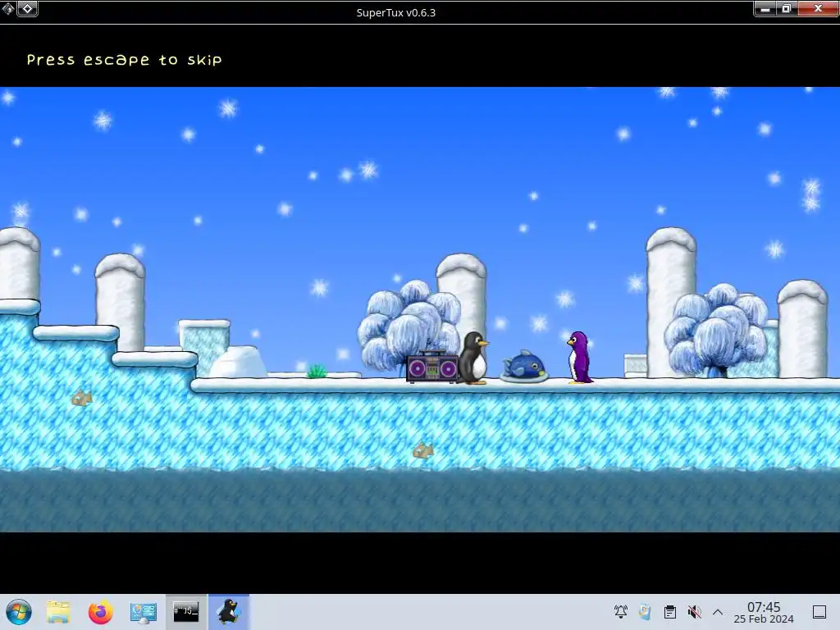
Task: Maximize the SuperTux window
Action: pyautogui.click(x=787, y=8)
